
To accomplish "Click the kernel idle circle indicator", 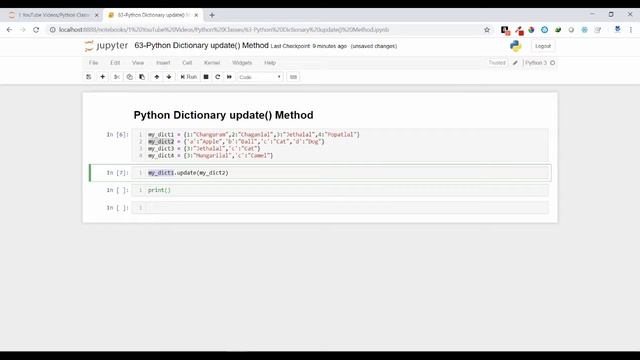I will 553,63.
